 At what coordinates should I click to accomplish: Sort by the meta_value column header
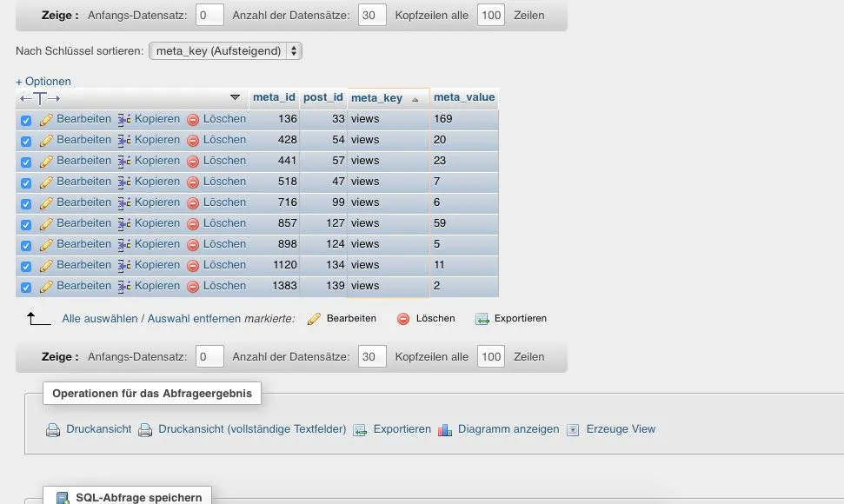tap(464, 97)
